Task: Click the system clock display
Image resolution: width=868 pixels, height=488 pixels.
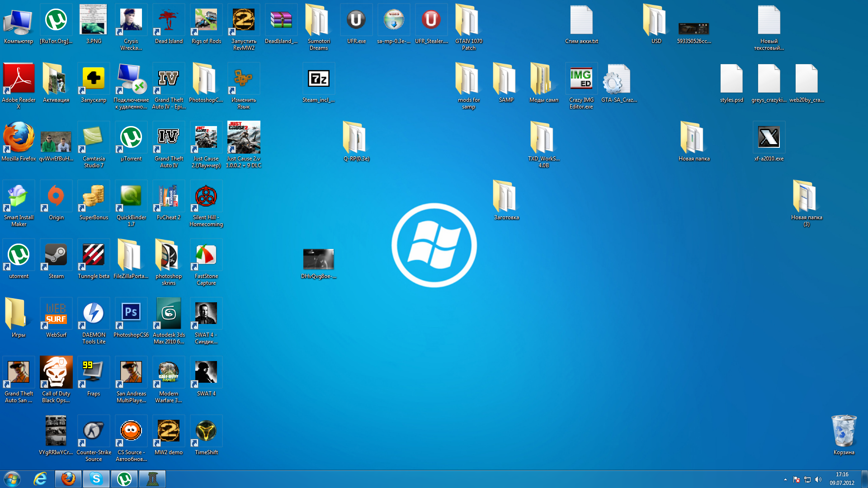Action: pos(845,479)
